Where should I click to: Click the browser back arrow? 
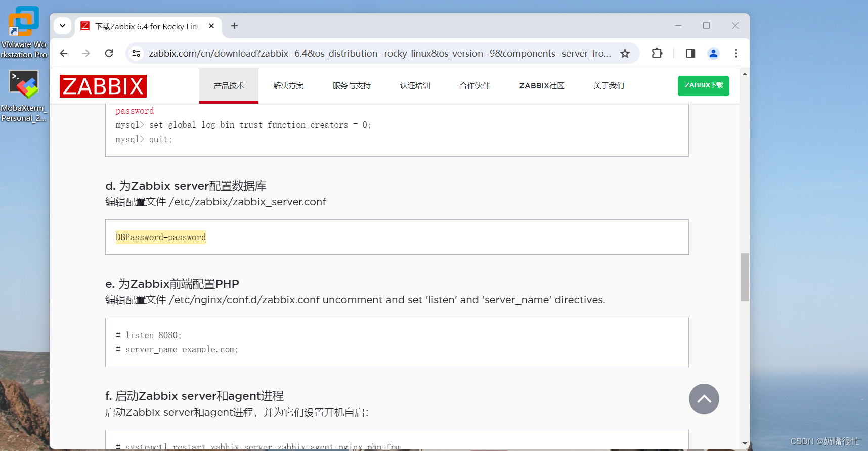(x=64, y=53)
